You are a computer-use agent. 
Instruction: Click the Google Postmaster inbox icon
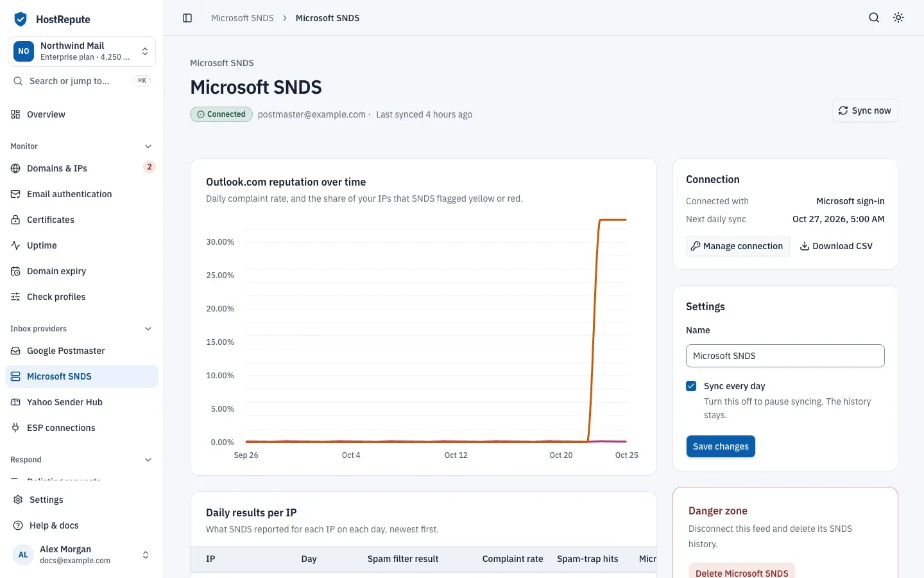click(15, 351)
